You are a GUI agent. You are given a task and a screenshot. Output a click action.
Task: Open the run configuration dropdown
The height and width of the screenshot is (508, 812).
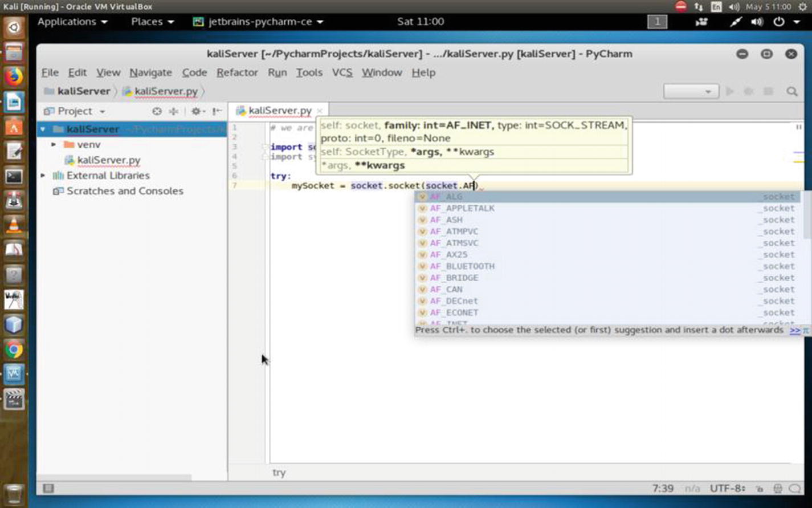[690, 91]
